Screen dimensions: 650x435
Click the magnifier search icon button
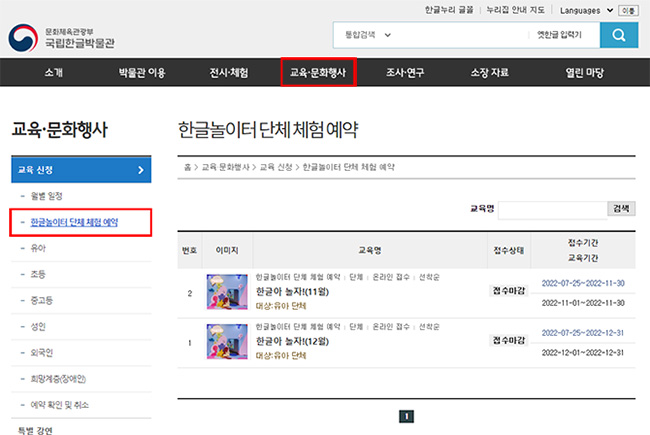(618, 35)
